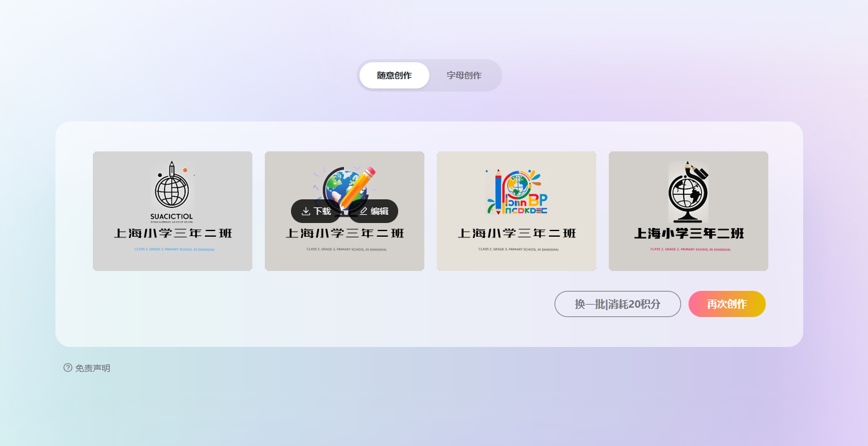Viewport: 868px width, 446px height.
Task: Click the 下载 download button
Action: coord(316,211)
